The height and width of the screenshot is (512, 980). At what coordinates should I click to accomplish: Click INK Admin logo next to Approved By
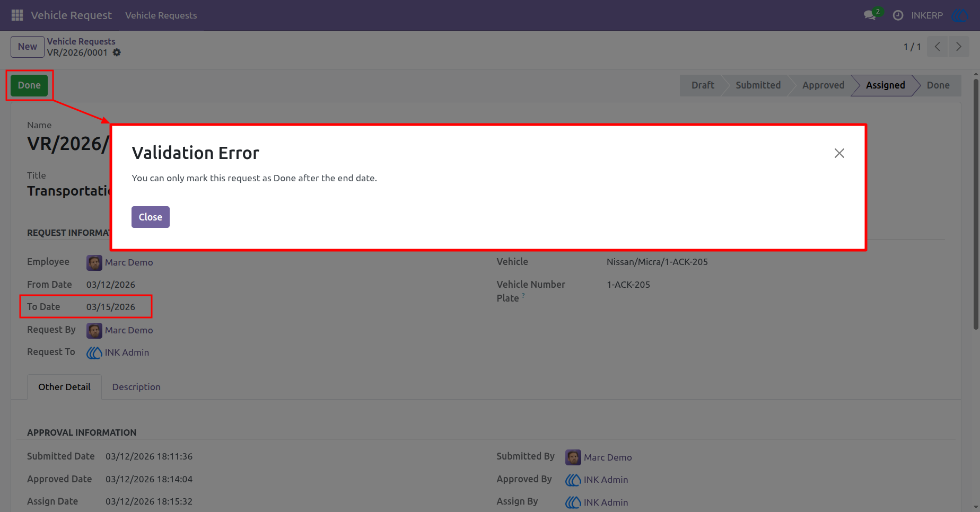(573, 480)
